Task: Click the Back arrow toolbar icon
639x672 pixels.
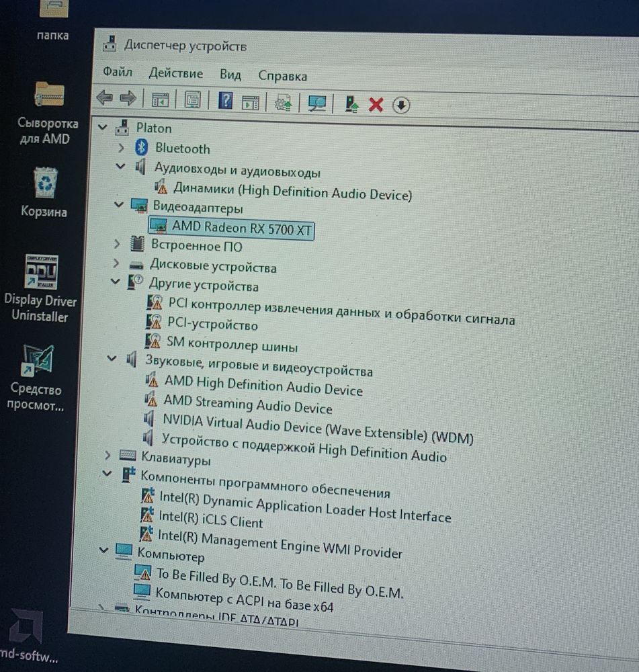Action: (105, 97)
